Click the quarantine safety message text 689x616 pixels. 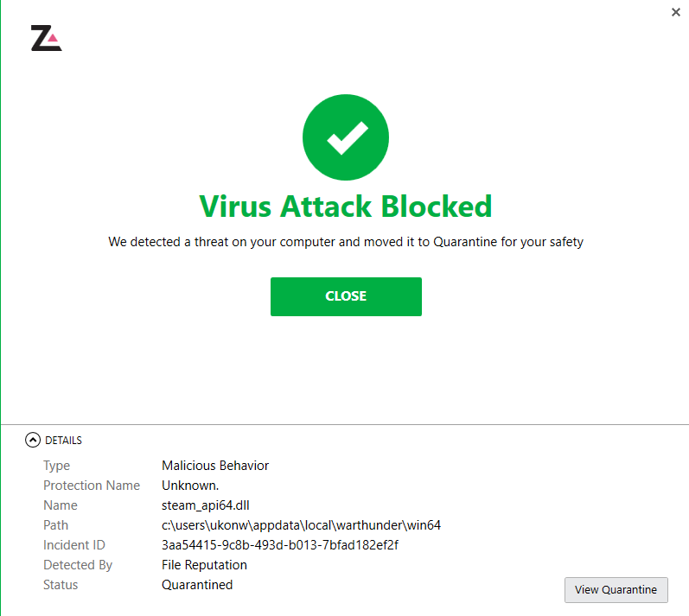346,242
